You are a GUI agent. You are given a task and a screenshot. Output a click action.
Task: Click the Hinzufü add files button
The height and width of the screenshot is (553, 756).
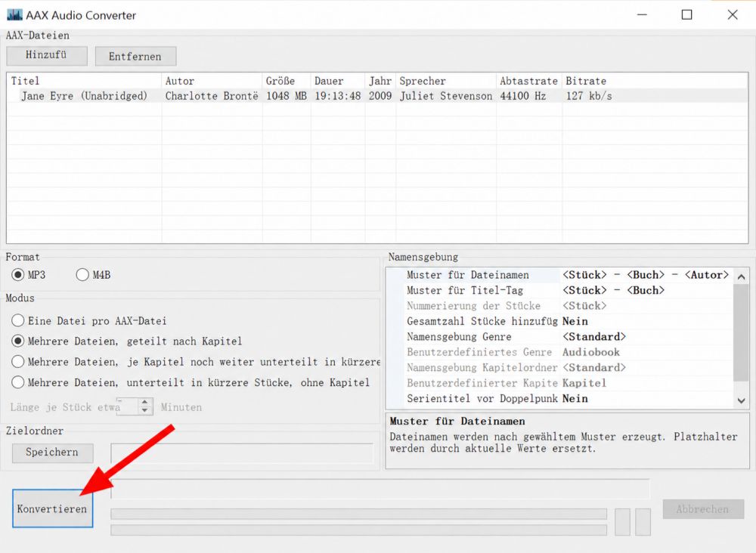[x=47, y=56]
